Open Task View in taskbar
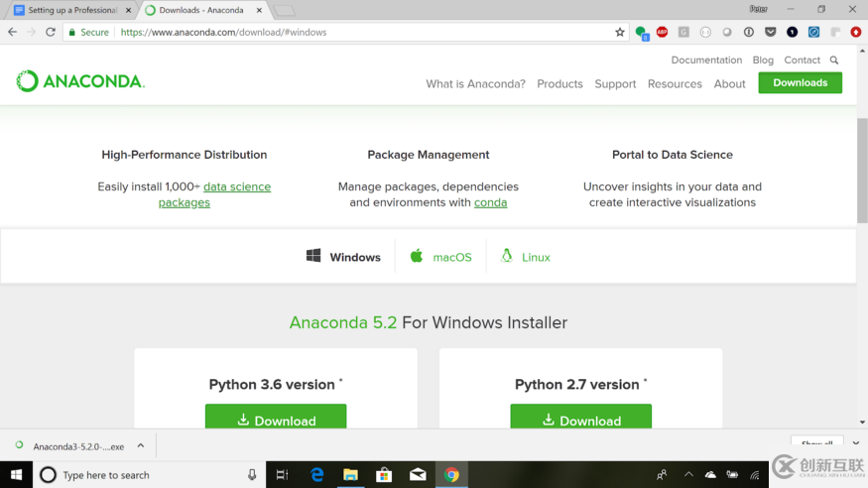The image size is (868, 488). tap(283, 475)
